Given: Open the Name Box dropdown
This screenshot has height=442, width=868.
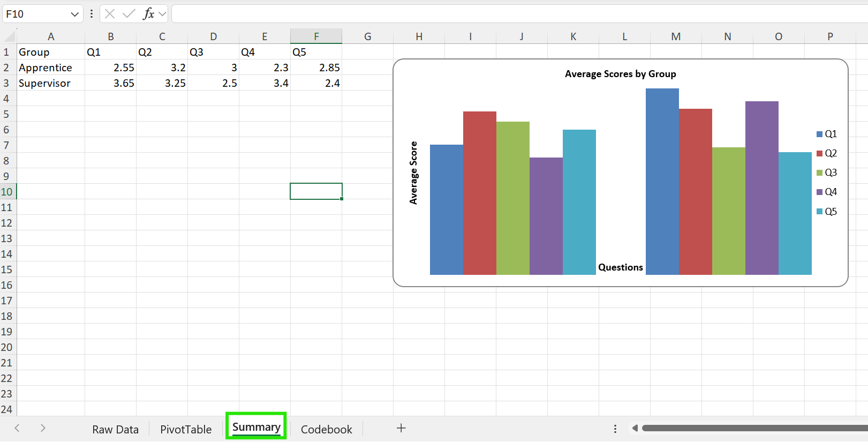Looking at the screenshot, I should tap(74, 14).
